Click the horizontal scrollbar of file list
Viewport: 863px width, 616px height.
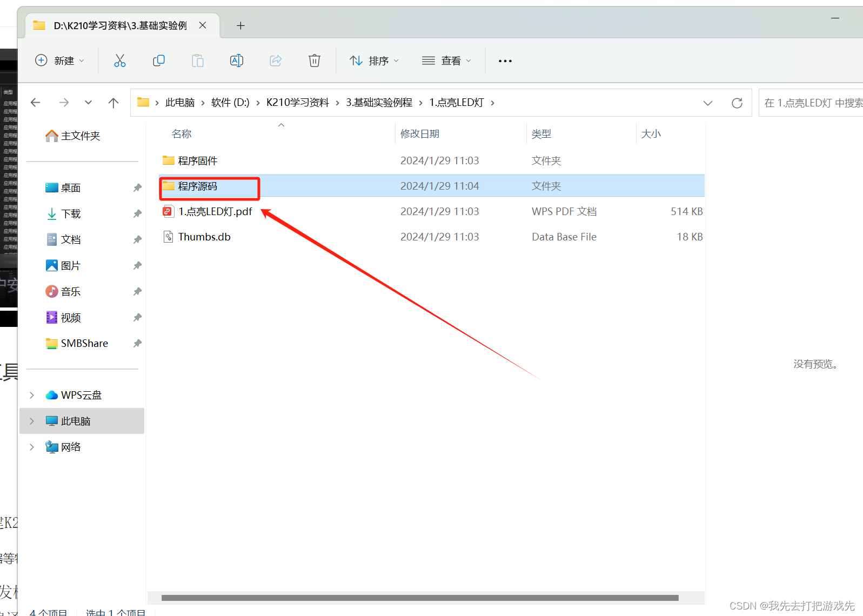(x=420, y=598)
